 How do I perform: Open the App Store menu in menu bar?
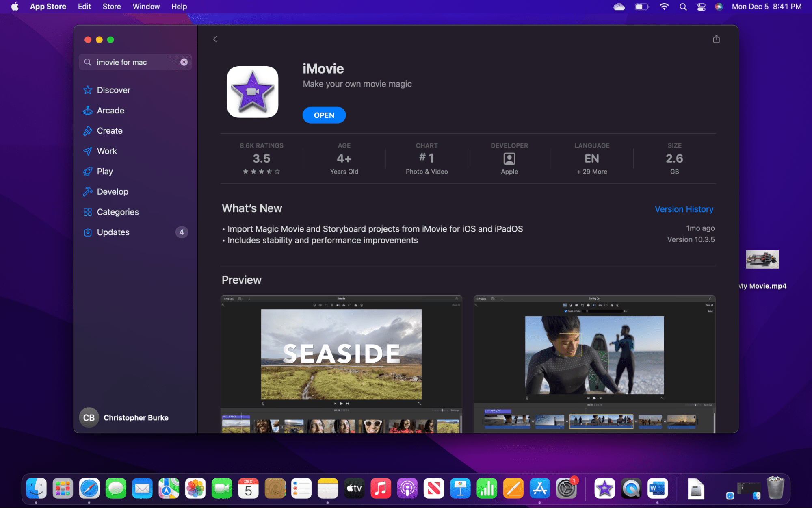48,7
